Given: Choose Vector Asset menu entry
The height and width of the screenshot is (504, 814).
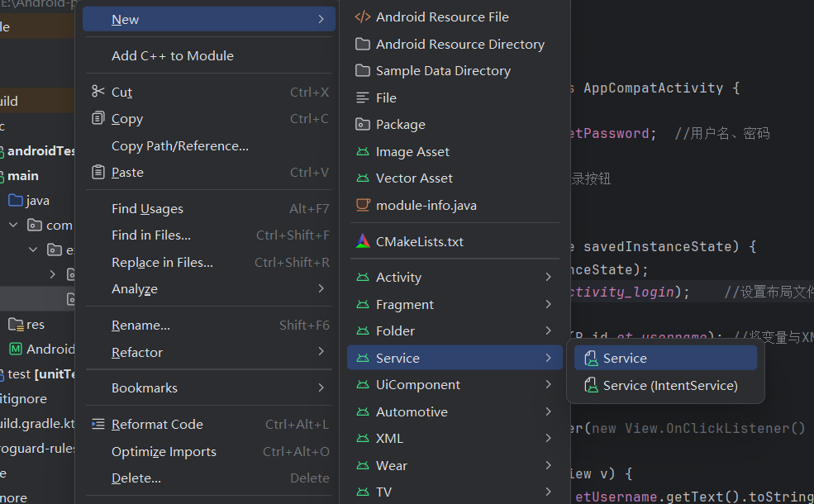Looking at the screenshot, I should (x=414, y=178).
